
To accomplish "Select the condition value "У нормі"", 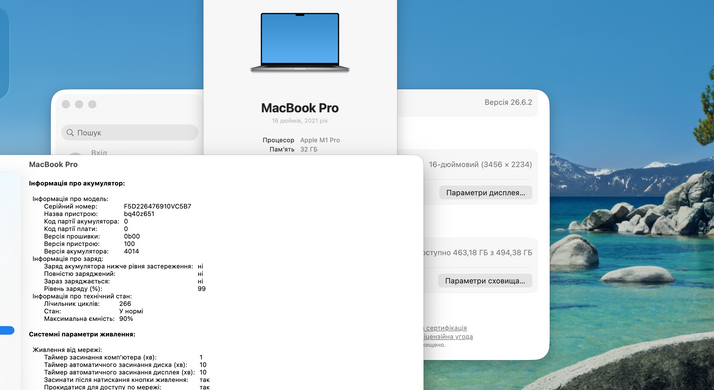I will (131, 311).
